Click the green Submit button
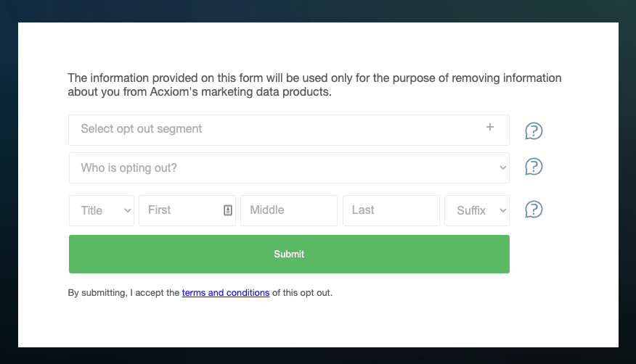The height and width of the screenshot is (364, 636). (x=289, y=254)
